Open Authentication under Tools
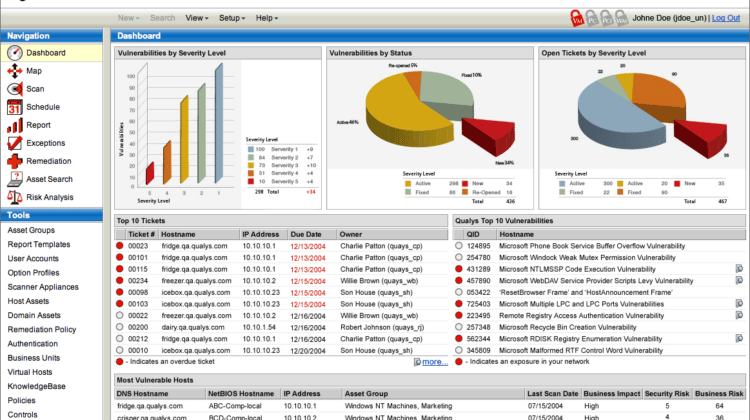 (33, 344)
